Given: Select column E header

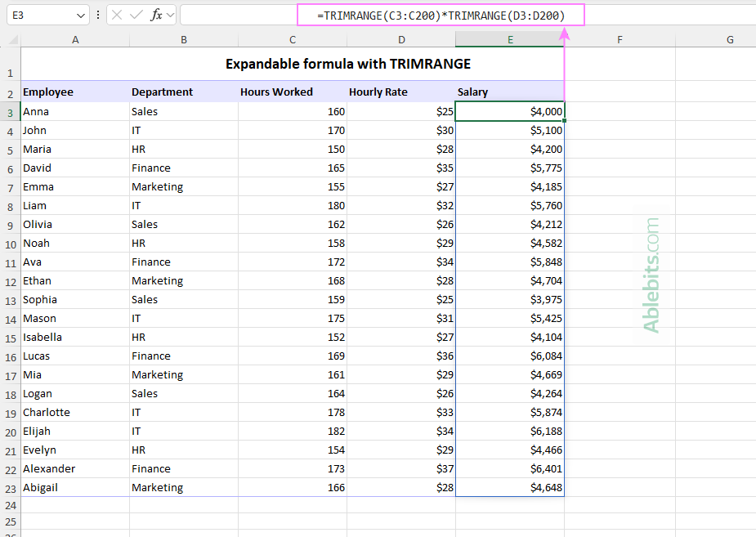Looking at the screenshot, I should click(509, 39).
